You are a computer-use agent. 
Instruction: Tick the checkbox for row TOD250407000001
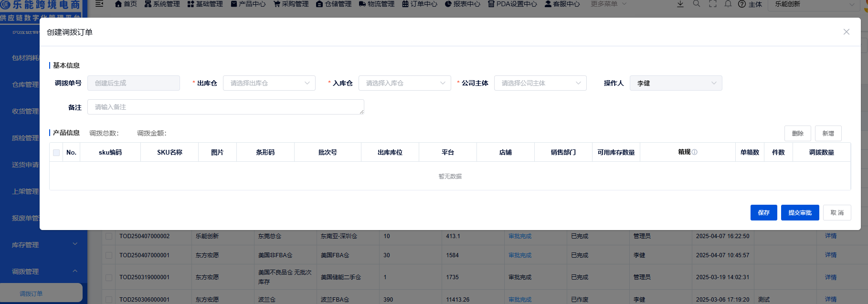109,255
